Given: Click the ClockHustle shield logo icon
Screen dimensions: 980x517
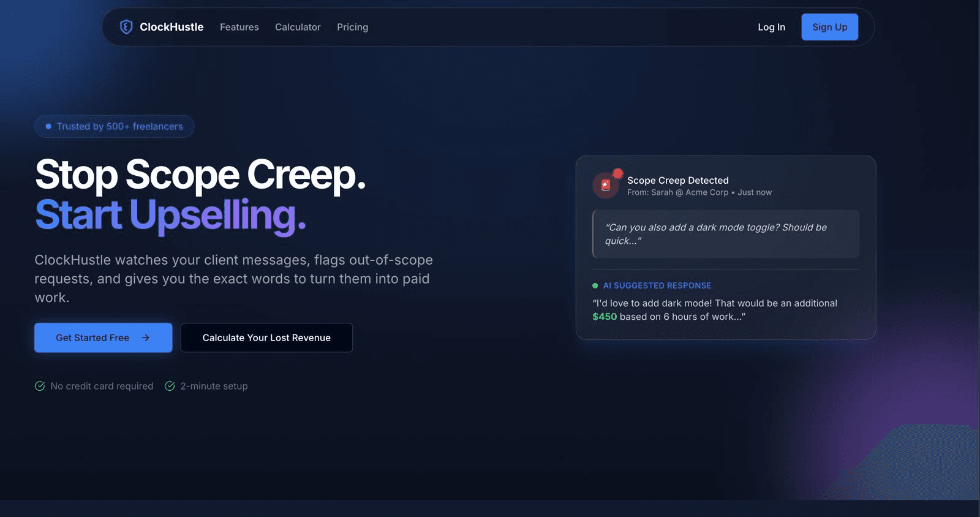Looking at the screenshot, I should tap(126, 27).
